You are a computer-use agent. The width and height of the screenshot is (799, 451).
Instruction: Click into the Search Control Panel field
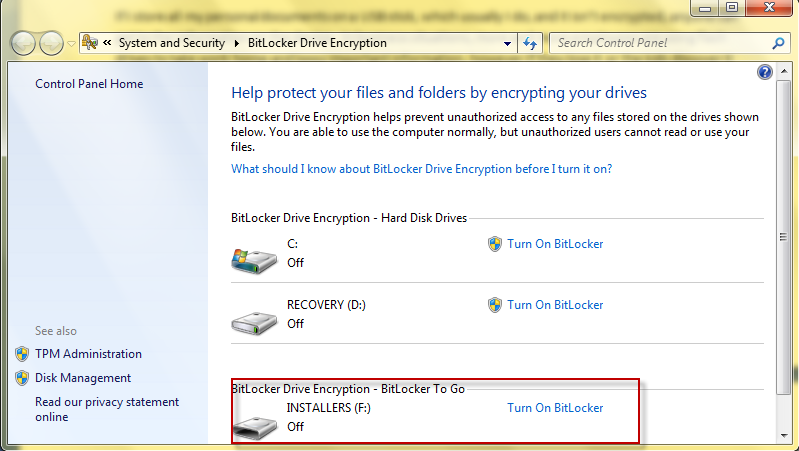click(662, 43)
